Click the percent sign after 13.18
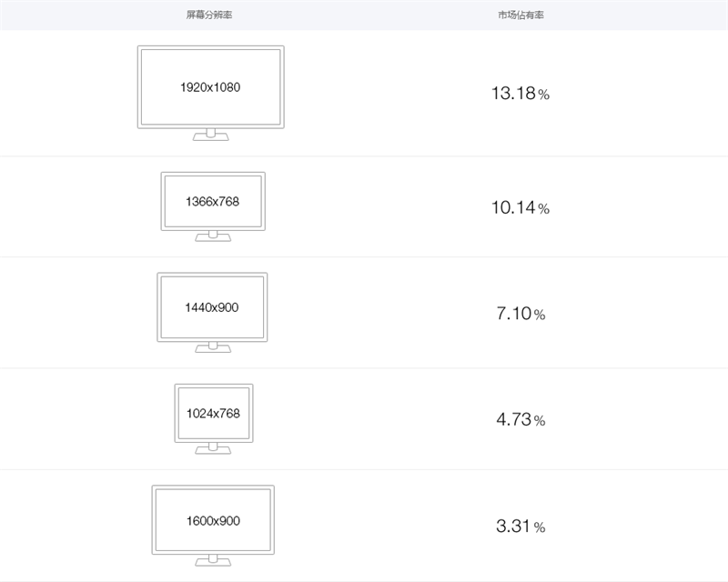Viewport: 728px width, 582px height. pos(543,95)
